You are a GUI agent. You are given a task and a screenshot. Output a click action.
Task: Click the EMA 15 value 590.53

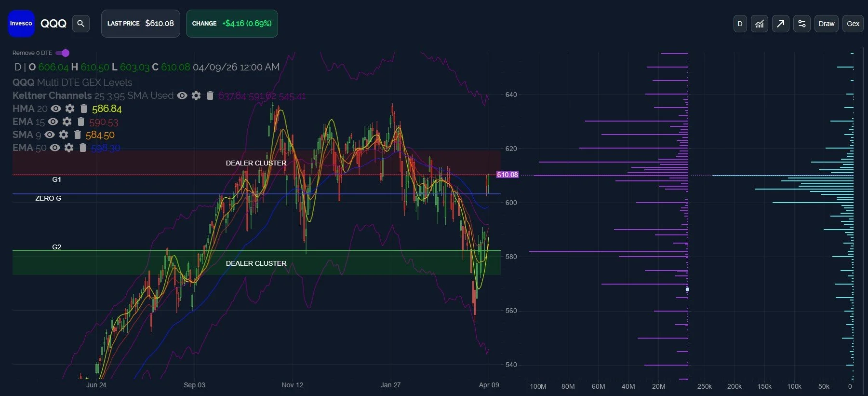(x=104, y=122)
